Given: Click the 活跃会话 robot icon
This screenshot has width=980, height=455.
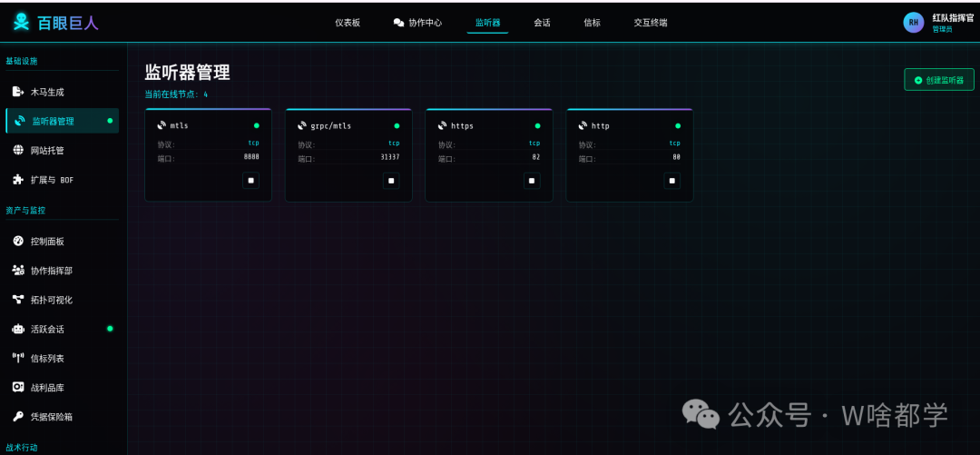Looking at the screenshot, I should [x=18, y=329].
